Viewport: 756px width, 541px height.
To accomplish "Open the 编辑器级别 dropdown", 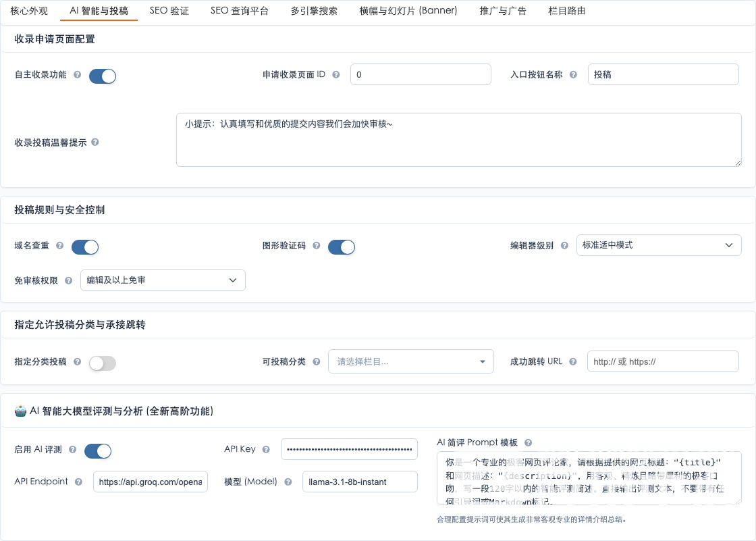I will pyautogui.click(x=659, y=245).
